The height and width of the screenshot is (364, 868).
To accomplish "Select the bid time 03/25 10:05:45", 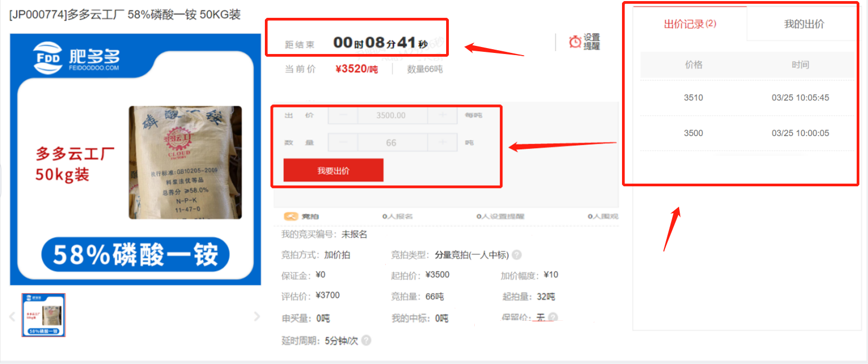I will click(801, 98).
